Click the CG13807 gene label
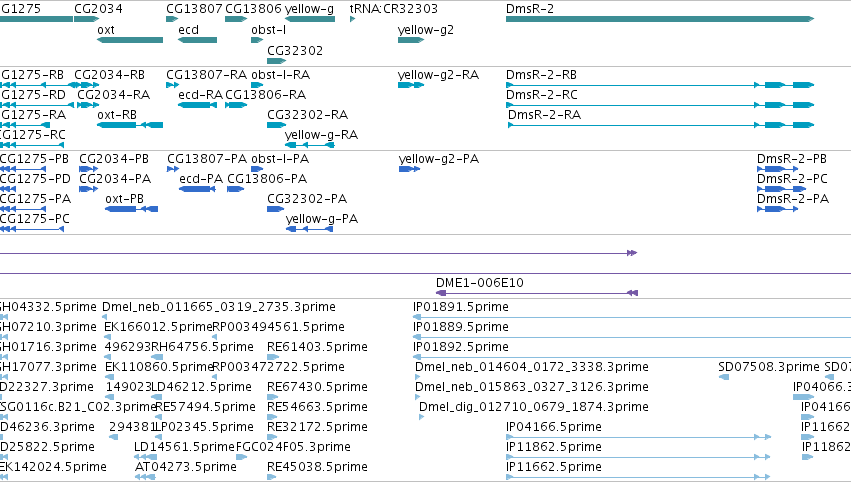851x482 pixels. click(x=194, y=9)
